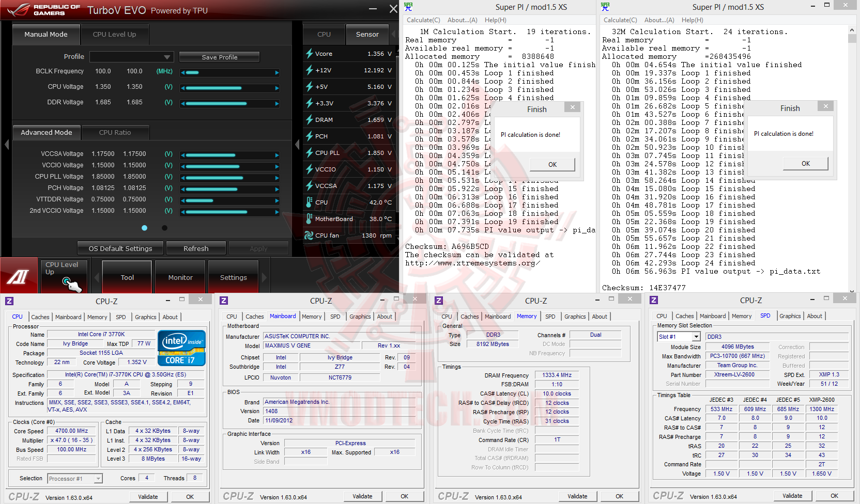Click the CPU Voltage slider track
Viewport: 860px width, 504px height.
tap(230, 88)
